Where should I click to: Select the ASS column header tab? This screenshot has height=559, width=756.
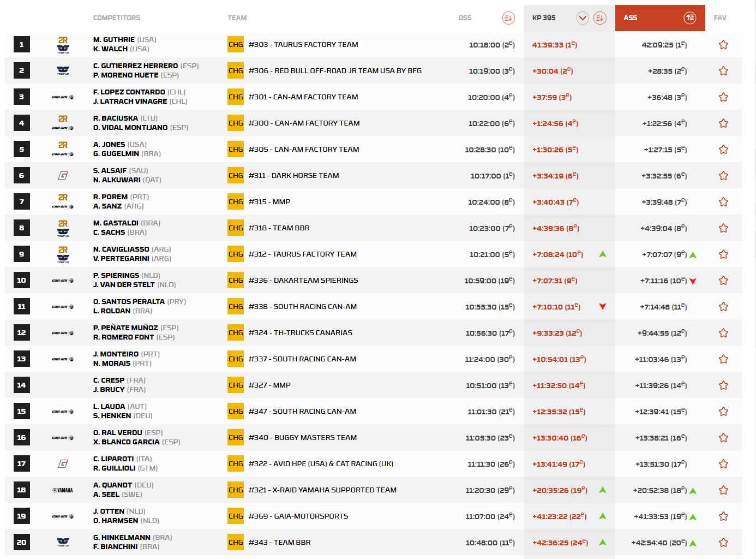coord(631,18)
